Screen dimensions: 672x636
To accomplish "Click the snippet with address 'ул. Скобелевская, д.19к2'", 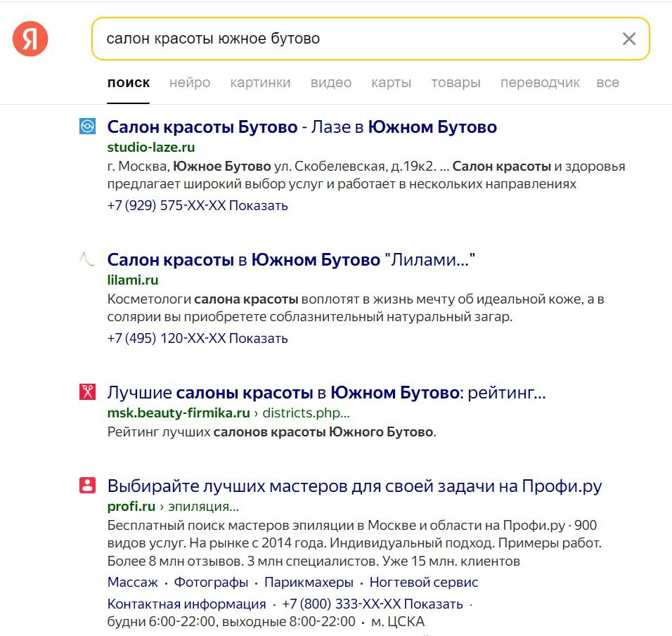I will [x=366, y=175].
